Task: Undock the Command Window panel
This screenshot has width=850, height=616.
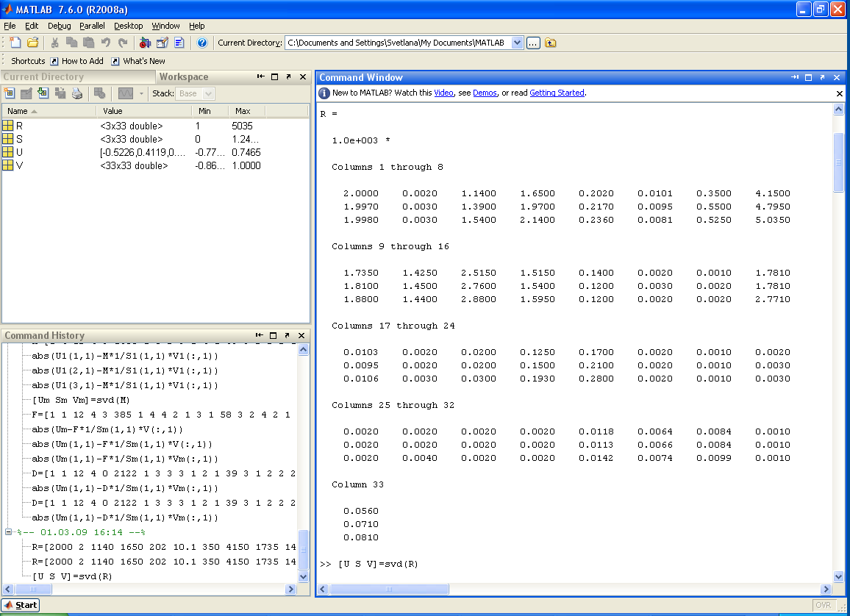Action: (x=822, y=77)
